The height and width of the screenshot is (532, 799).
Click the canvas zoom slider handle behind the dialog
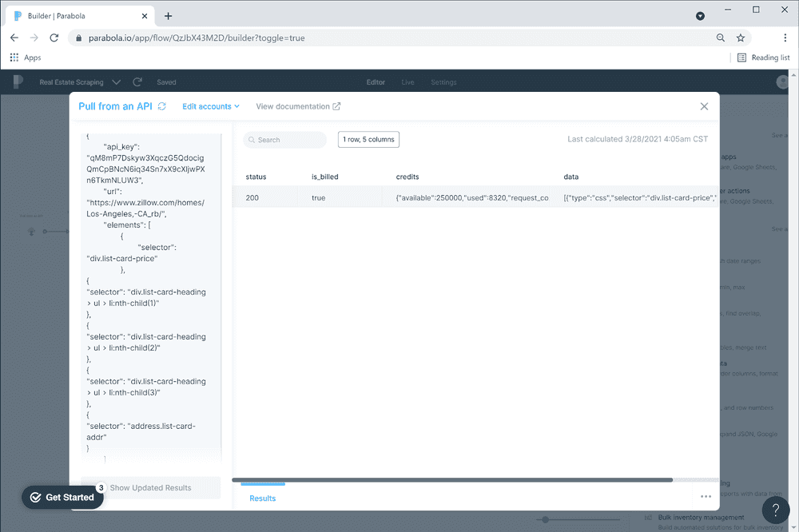tap(545, 520)
